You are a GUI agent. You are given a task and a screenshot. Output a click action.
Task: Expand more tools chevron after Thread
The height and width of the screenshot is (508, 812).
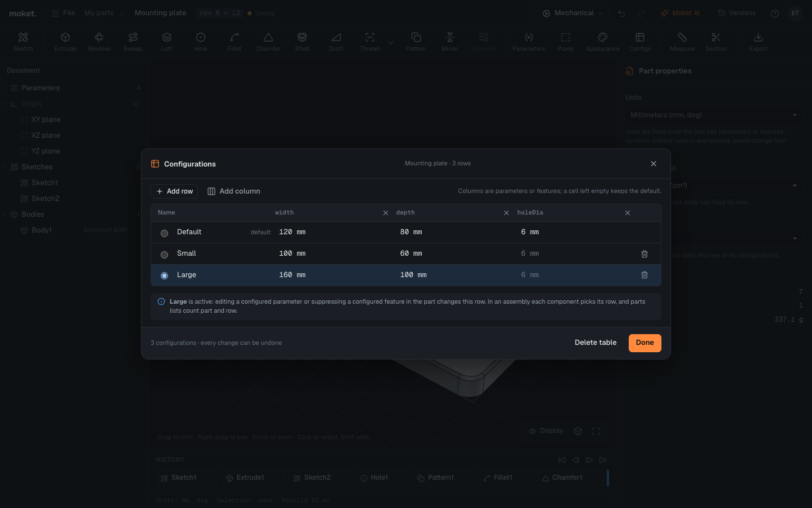[x=391, y=42]
